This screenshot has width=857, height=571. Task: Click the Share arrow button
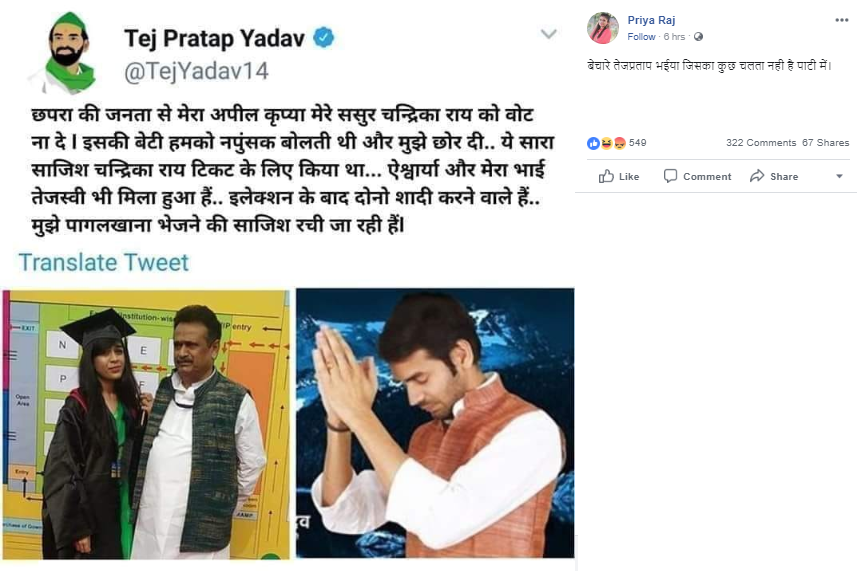774,176
